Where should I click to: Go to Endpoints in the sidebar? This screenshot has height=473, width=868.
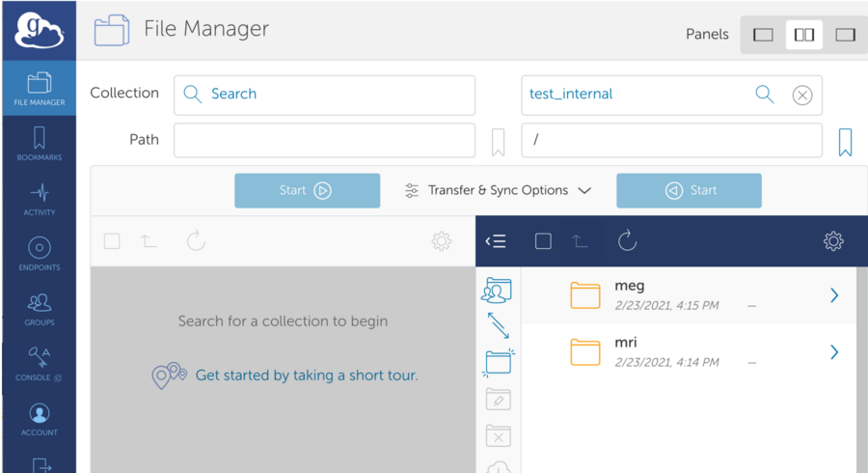click(x=39, y=253)
